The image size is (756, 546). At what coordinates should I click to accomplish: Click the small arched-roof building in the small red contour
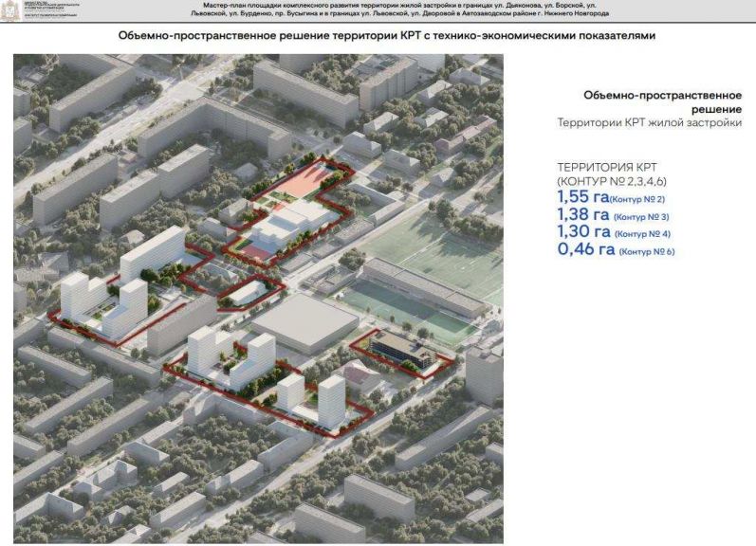click(x=249, y=293)
